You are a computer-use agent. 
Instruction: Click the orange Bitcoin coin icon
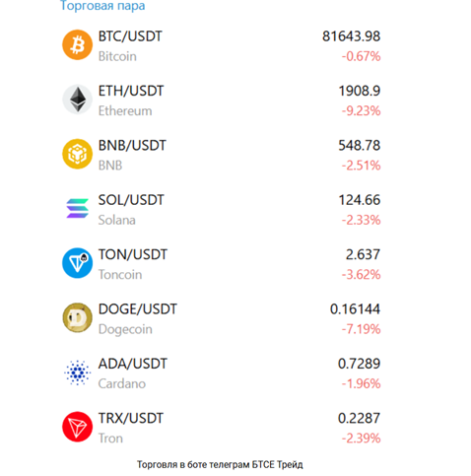pyautogui.click(x=77, y=44)
